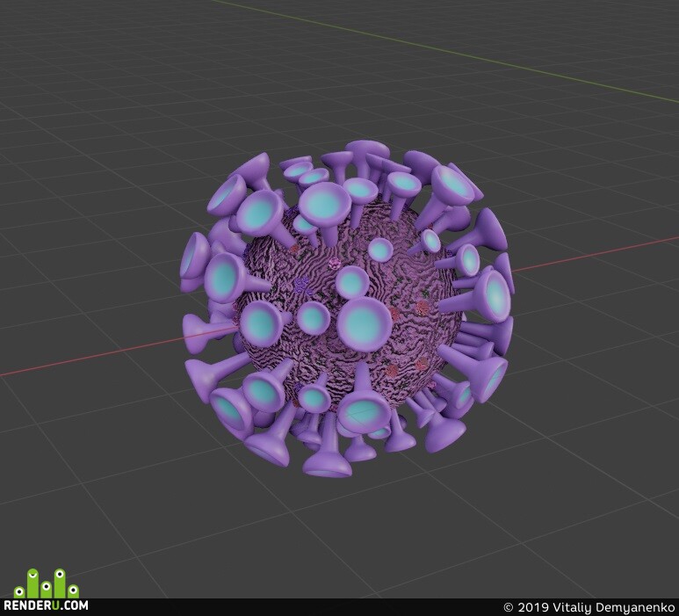Select the large top-center spike with teal cap
The image size is (679, 616).
[x=325, y=206]
